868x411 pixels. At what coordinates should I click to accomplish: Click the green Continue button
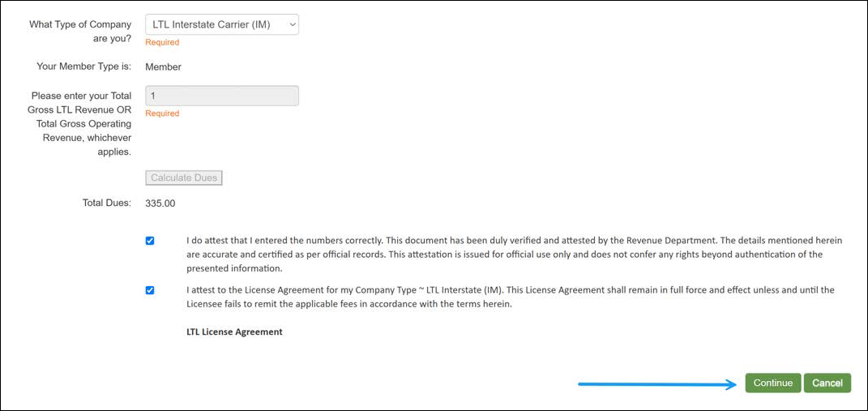[x=772, y=383]
